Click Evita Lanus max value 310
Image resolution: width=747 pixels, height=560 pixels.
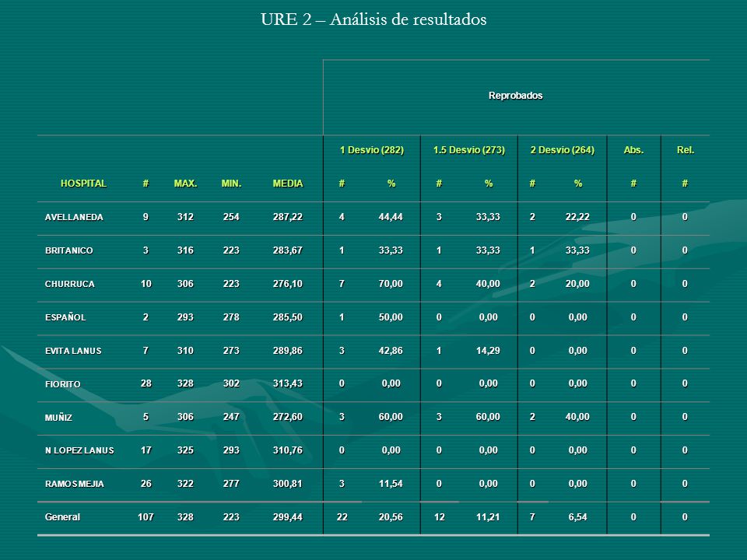coord(185,351)
